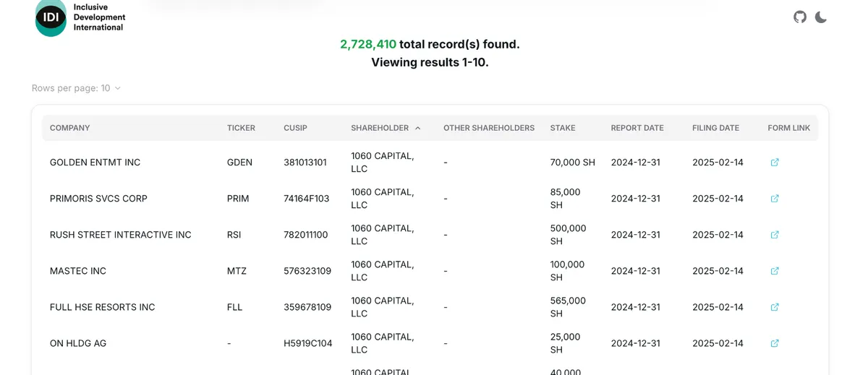The height and width of the screenshot is (375, 868).
Task: Open form link for PRIMORIS SVCS CORP
Action: 775,199
